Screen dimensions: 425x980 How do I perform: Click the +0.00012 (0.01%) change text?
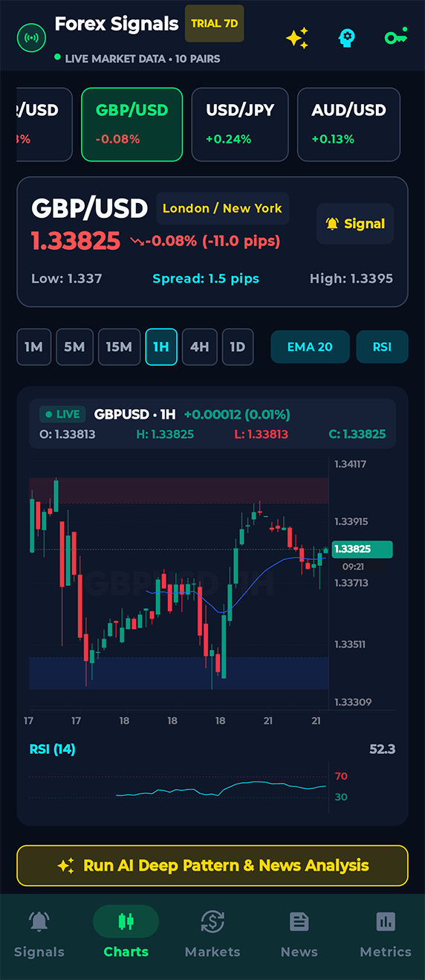[237, 414]
